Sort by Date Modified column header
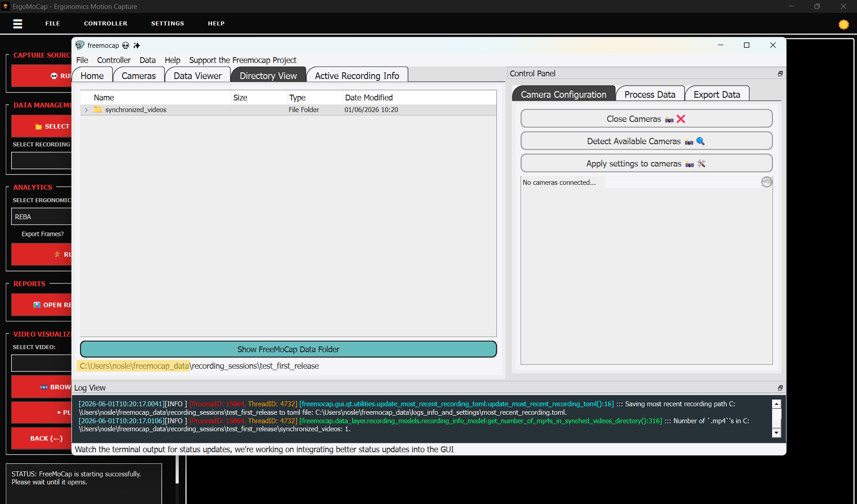This screenshot has width=857, height=504. [419, 97]
